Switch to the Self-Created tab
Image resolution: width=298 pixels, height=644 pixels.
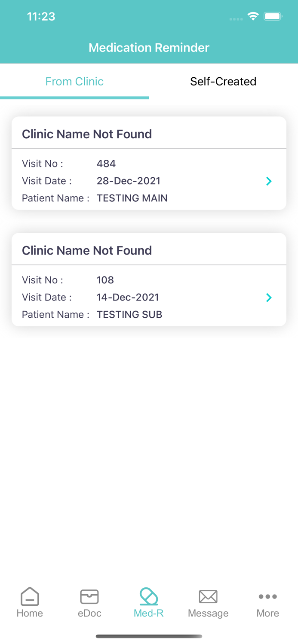(223, 82)
